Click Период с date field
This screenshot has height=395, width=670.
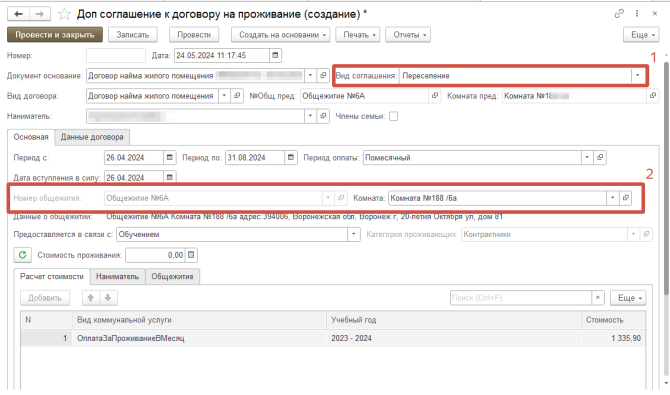134,157
